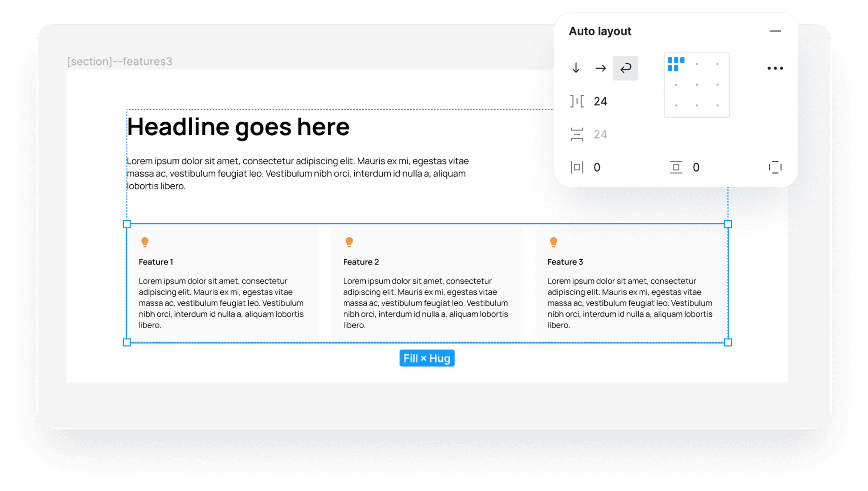The image size is (868, 491).
Task: Set alignment to middle center in alignment grid
Action: pyautogui.click(x=696, y=84)
